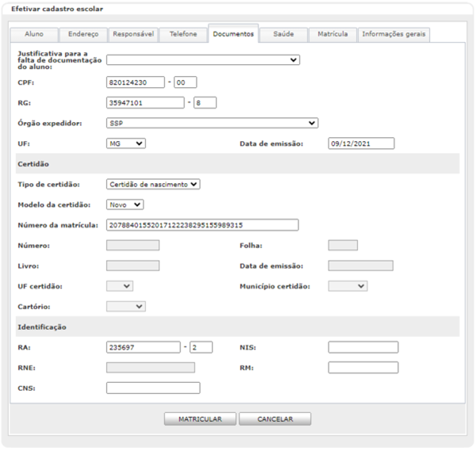Click the RA number input field

(x=143, y=347)
